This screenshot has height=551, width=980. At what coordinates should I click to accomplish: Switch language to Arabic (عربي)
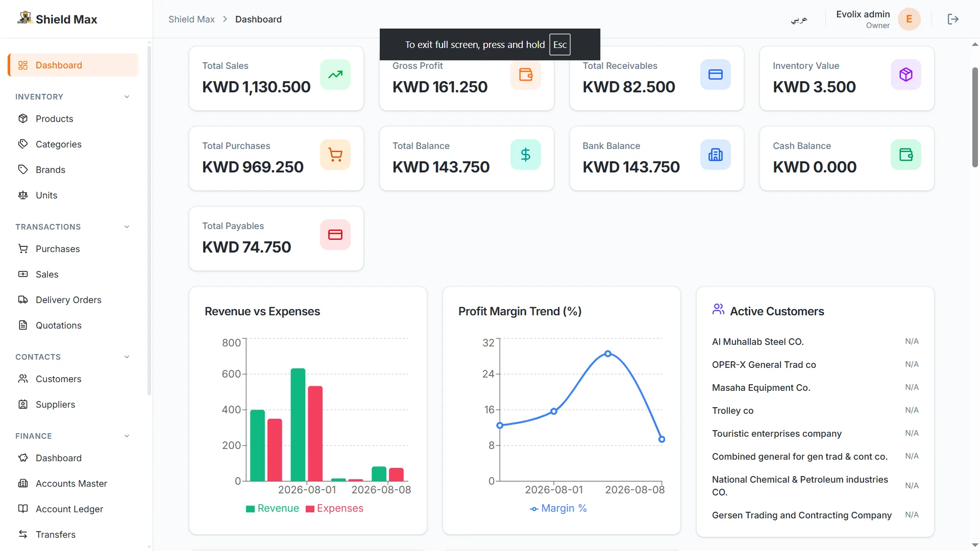(x=799, y=19)
